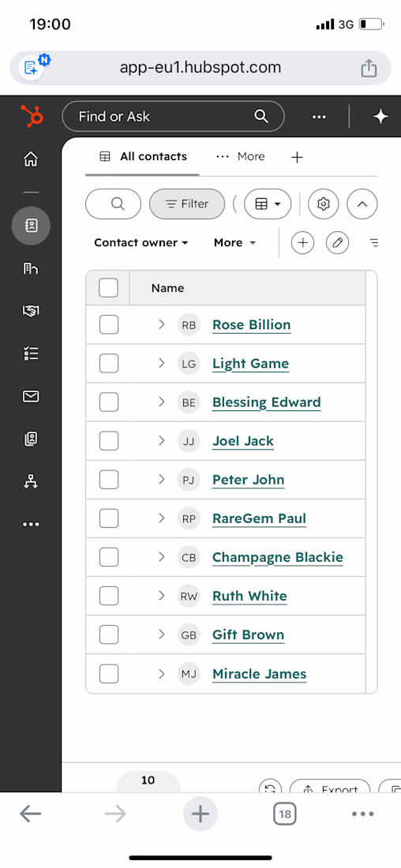
Task: Tick the Peter John row checkbox
Action: (x=109, y=480)
